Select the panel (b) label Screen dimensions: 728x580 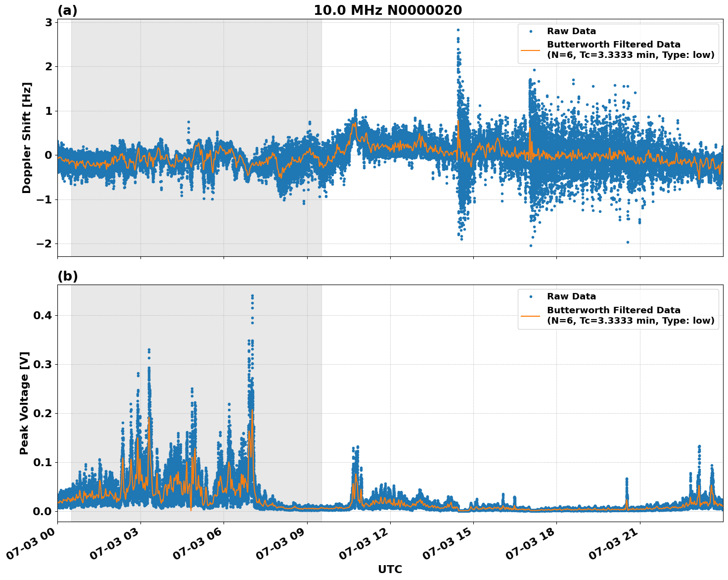click(x=68, y=276)
